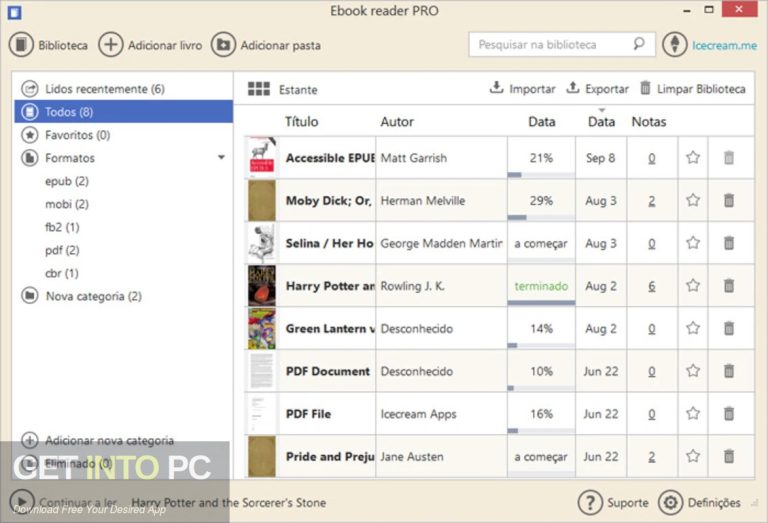Click Moby Dick 29% progress bar
The width and height of the screenshot is (768, 523).
[541, 217]
